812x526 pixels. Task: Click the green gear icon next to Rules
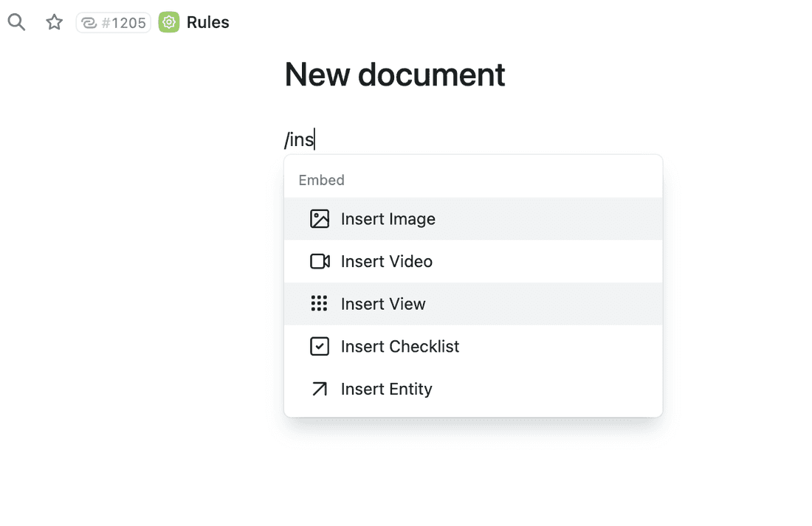pyautogui.click(x=168, y=22)
